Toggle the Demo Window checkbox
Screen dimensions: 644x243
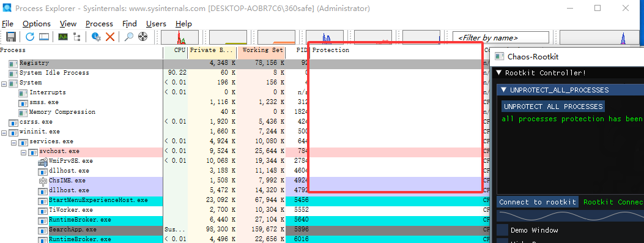502,230
